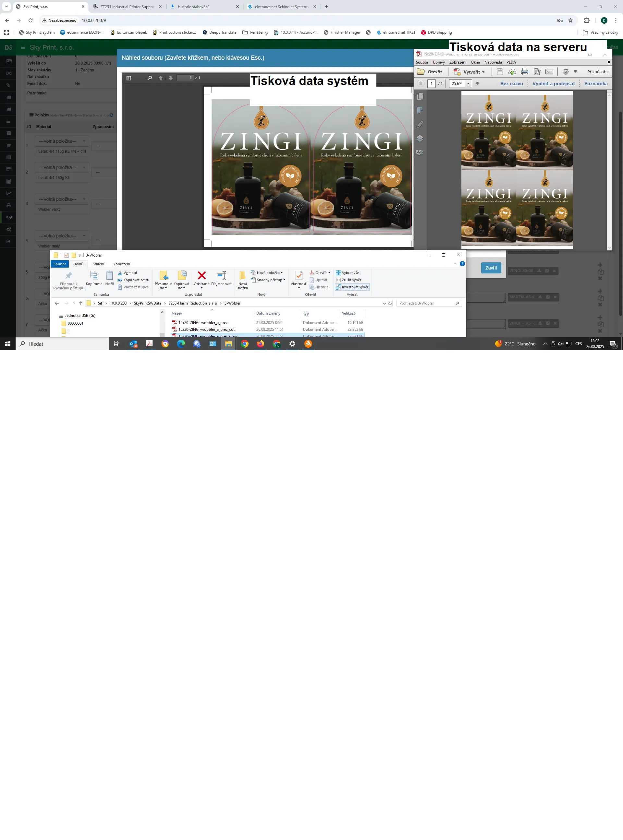Click the blue Zavřít button
The image size is (623, 840).
point(491,268)
